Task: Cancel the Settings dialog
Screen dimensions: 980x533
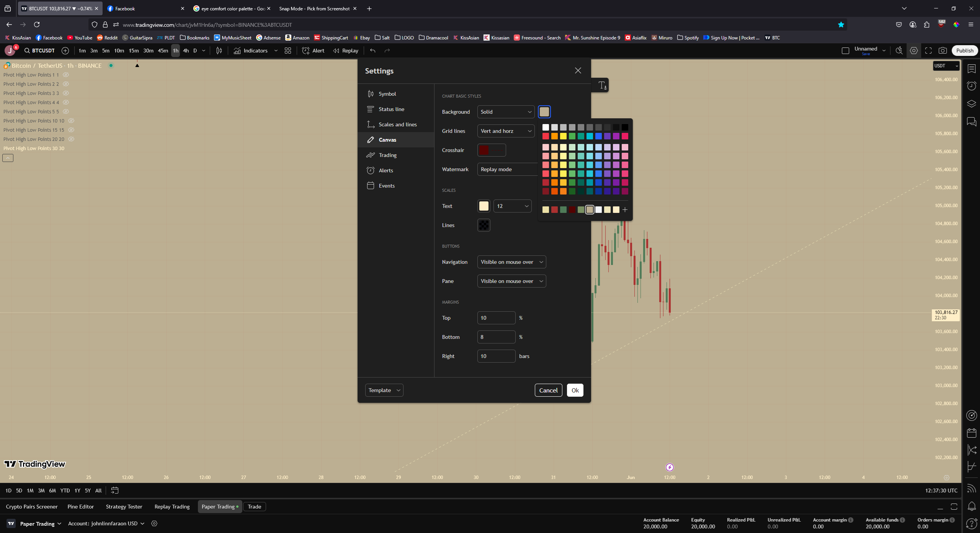Action: point(548,390)
